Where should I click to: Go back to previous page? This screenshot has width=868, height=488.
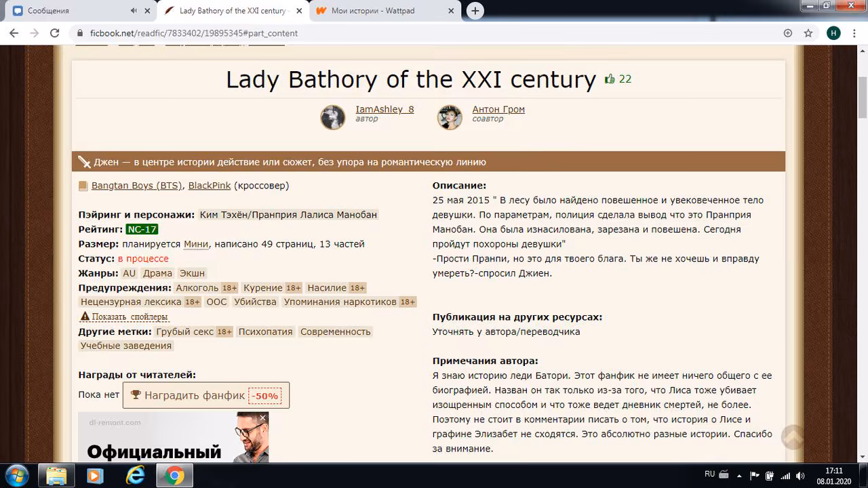point(14,33)
